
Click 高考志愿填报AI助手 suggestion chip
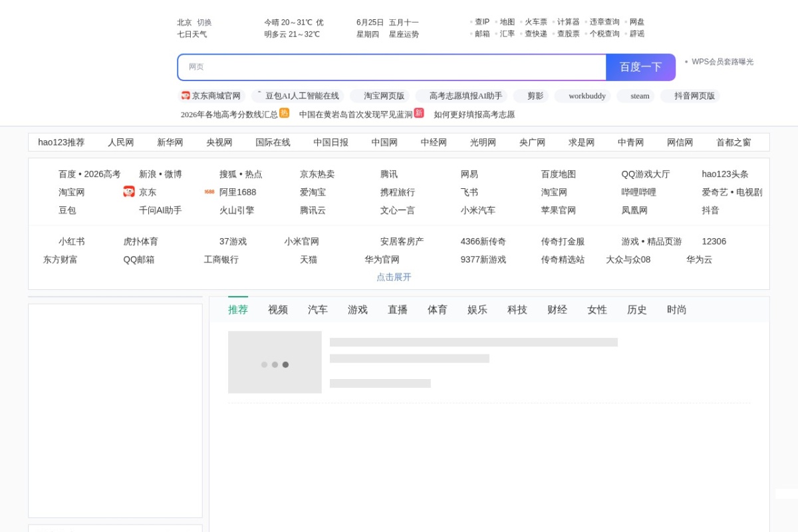pos(462,96)
